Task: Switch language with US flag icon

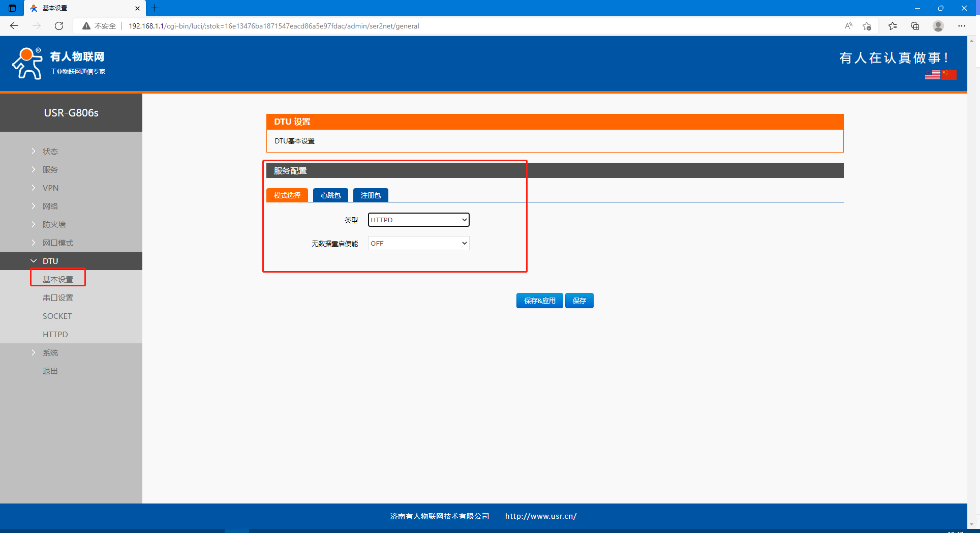Action: click(x=932, y=75)
